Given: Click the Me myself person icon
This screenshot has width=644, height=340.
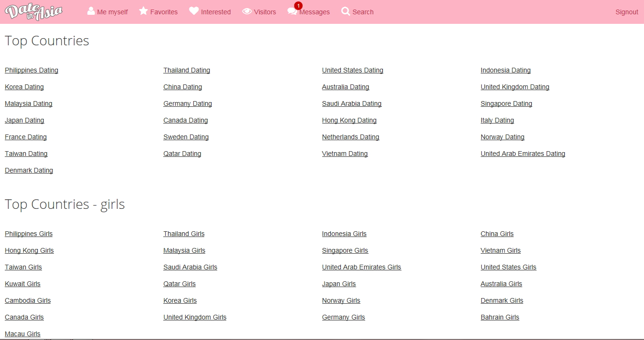Looking at the screenshot, I should click(91, 11).
